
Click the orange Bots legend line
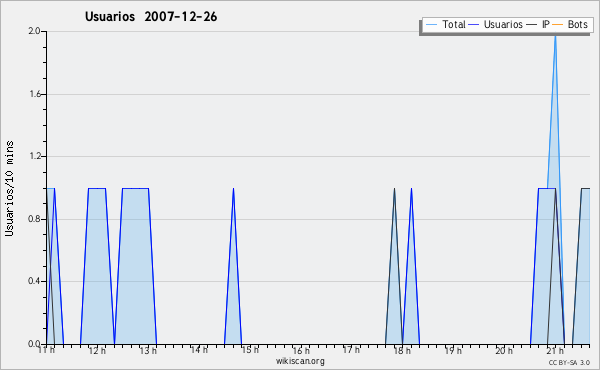coord(558,24)
